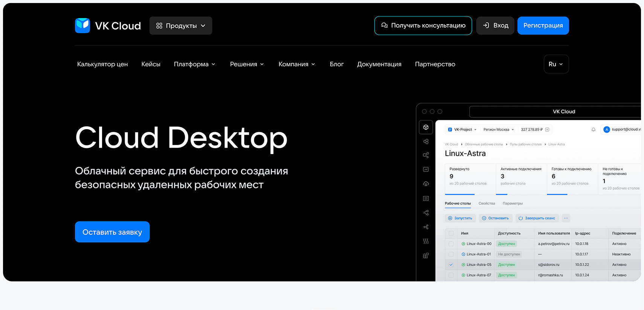Image resolution: width=644 pixels, height=310 pixels.
Task: Click the green running icon beside Linux-Astra-00
Action: 463,244
